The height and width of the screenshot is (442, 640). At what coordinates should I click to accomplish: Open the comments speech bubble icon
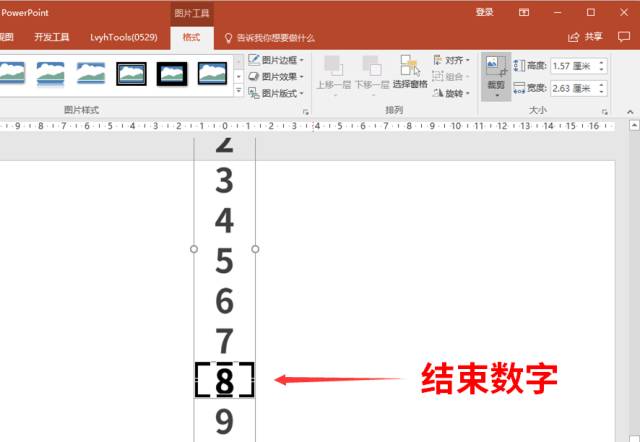coord(624,37)
